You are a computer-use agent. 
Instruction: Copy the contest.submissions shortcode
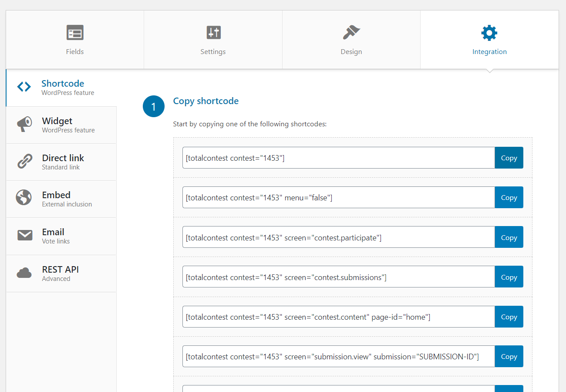(x=509, y=277)
